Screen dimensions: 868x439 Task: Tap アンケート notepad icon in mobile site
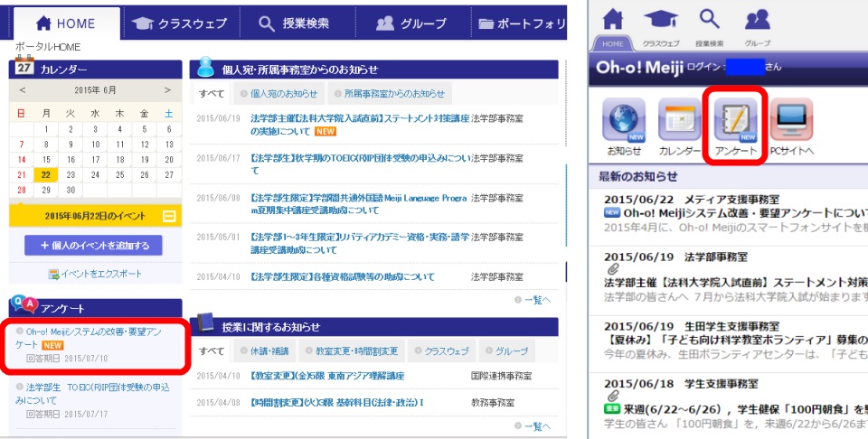(x=736, y=120)
